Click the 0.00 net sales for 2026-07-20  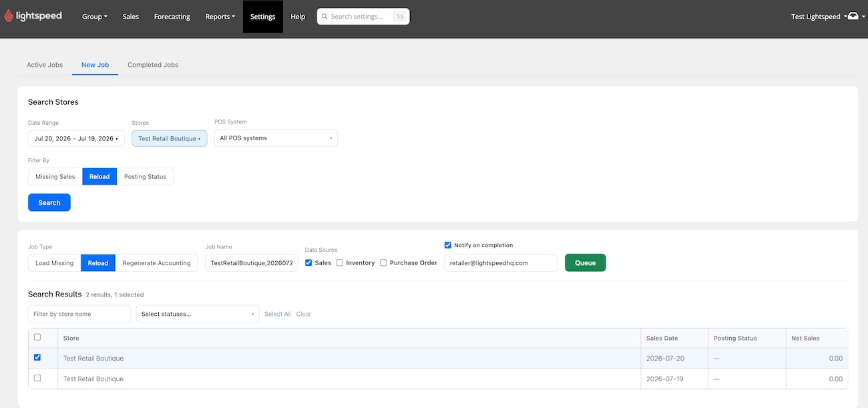click(x=835, y=359)
